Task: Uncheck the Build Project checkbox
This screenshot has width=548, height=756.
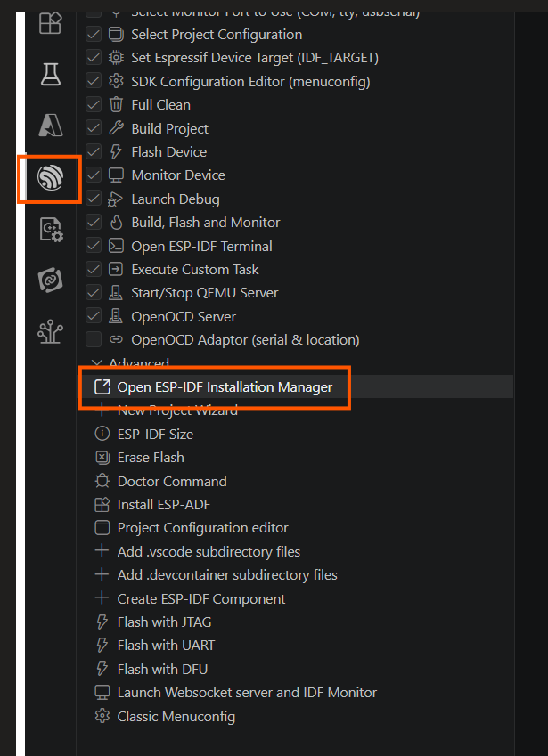Action: (94, 128)
